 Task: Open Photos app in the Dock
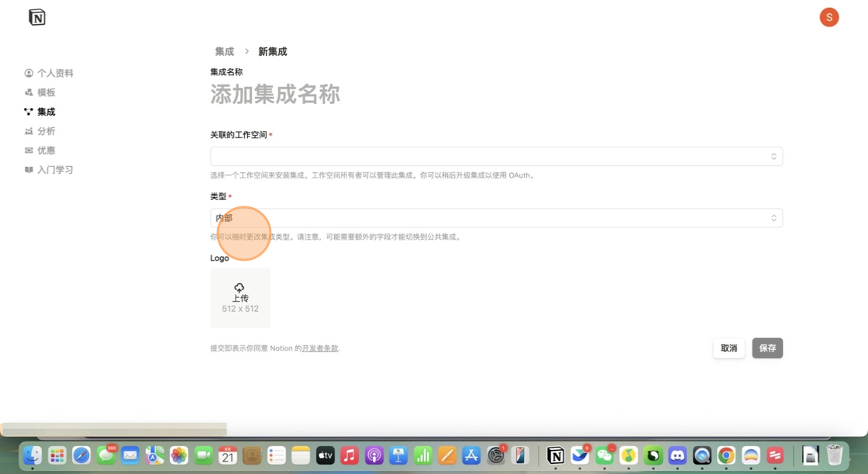tap(179, 455)
